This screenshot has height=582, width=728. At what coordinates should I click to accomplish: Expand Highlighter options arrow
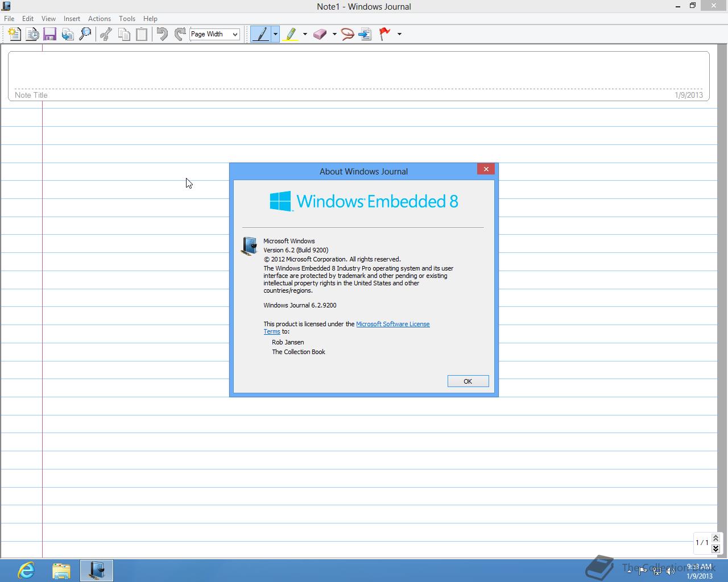(305, 34)
